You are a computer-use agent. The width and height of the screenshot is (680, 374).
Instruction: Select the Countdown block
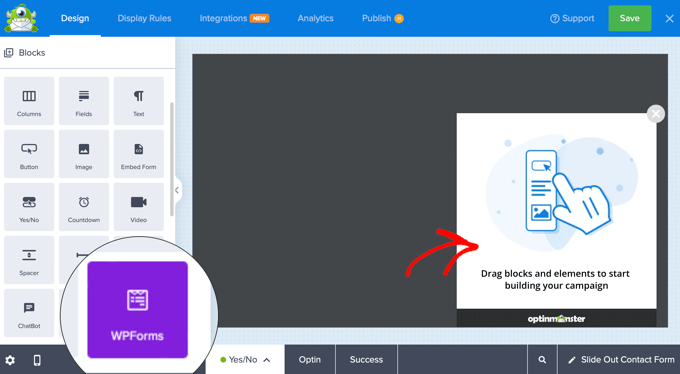coord(84,207)
